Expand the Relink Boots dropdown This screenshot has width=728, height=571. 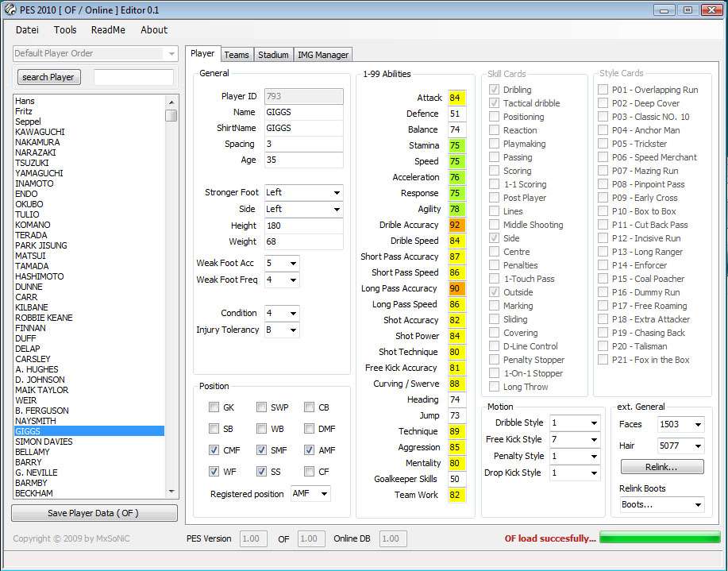coord(697,505)
